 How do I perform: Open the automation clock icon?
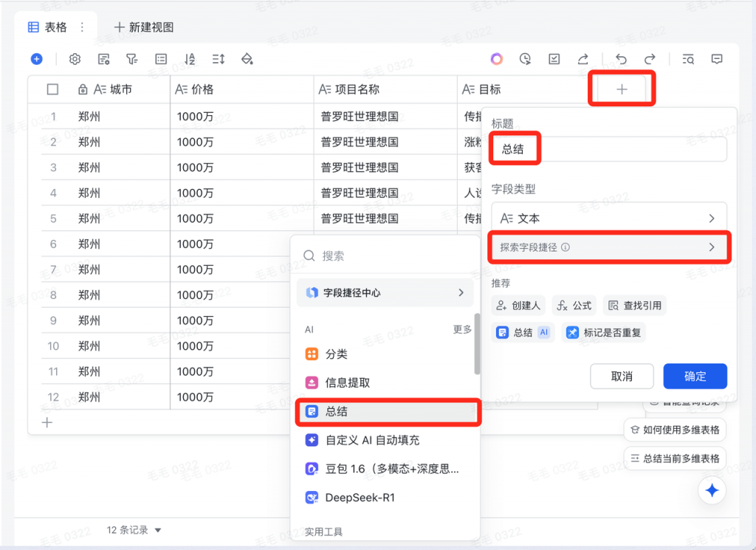point(525,59)
